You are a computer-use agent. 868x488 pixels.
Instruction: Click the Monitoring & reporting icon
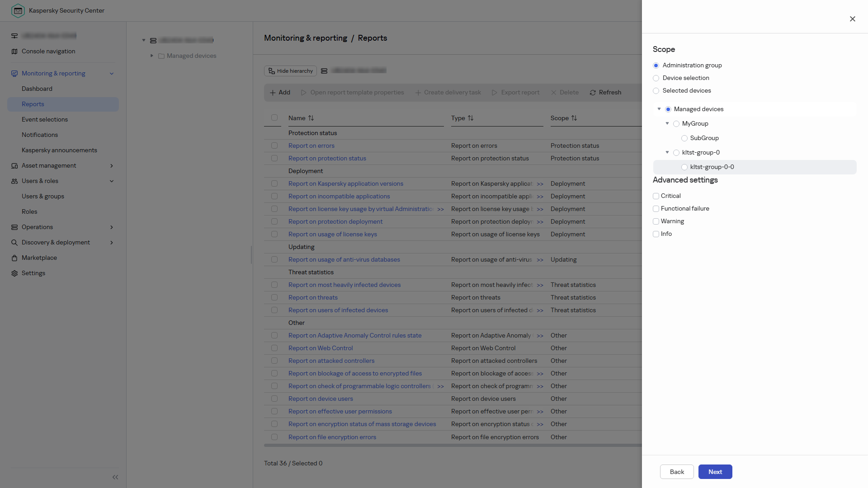coord(14,74)
